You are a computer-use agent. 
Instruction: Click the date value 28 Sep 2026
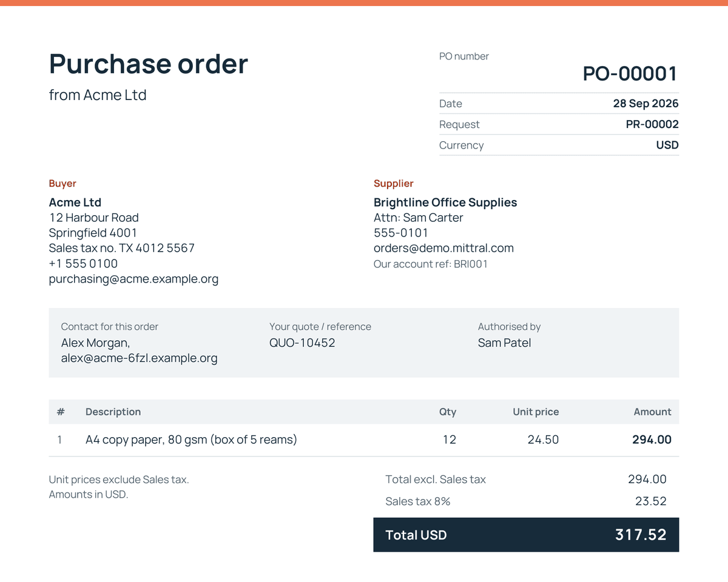point(645,104)
